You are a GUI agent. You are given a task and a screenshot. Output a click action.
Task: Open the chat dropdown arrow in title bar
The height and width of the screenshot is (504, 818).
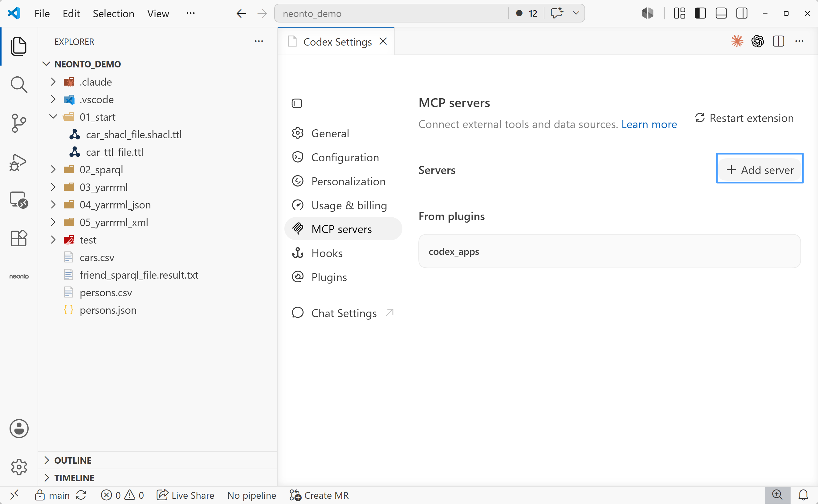tap(576, 13)
